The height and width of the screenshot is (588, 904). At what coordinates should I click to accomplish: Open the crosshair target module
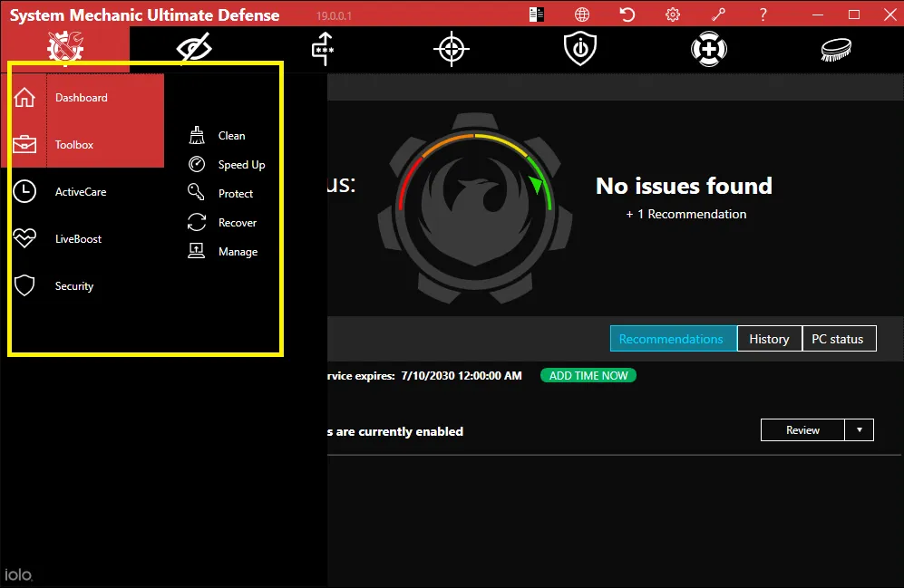pyautogui.click(x=452, y=49)
